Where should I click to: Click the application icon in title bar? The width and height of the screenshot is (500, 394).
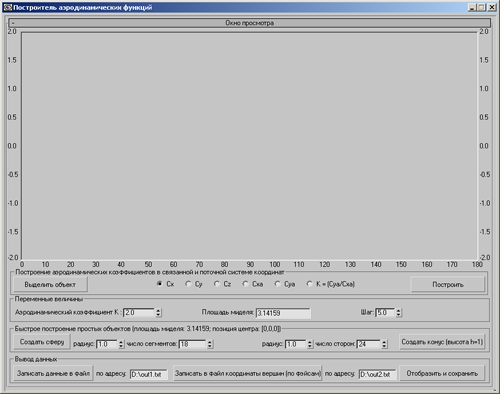[x=7, y=7]
